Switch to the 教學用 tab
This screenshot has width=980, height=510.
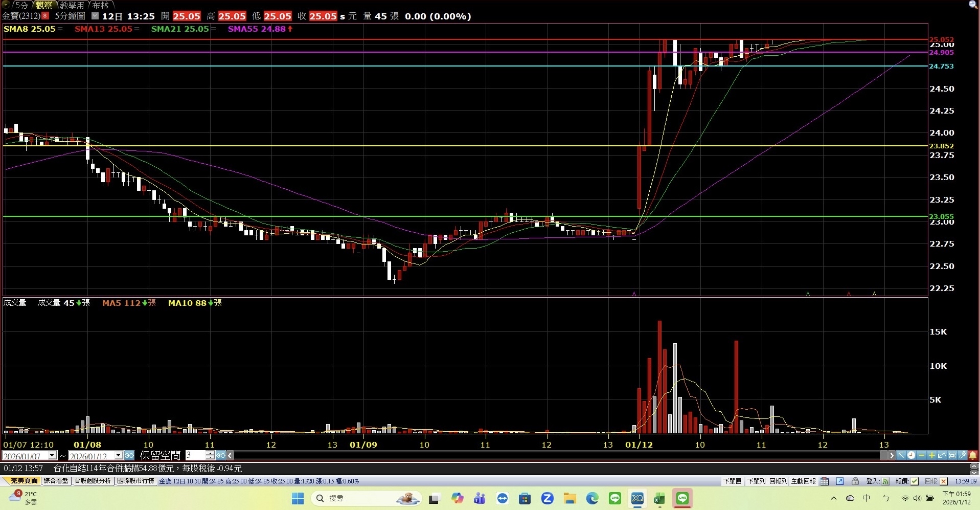pyautogui.click(x=72, y=5)
